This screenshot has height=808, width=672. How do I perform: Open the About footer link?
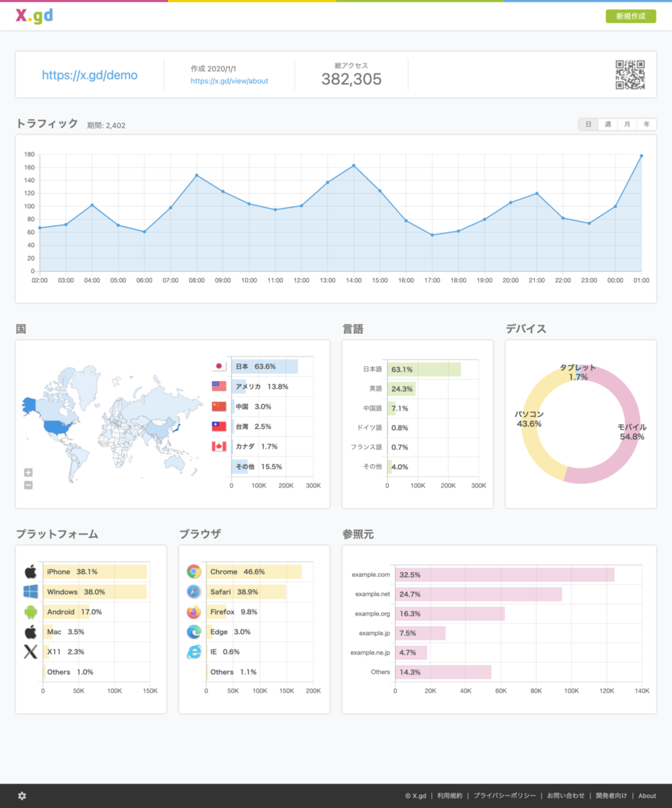647,796
